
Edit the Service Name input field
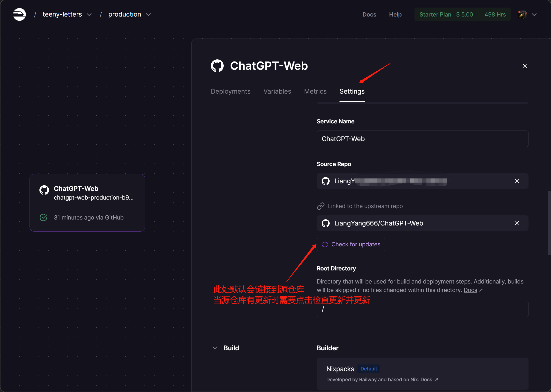pyautogui.click(x=422, y=139)
